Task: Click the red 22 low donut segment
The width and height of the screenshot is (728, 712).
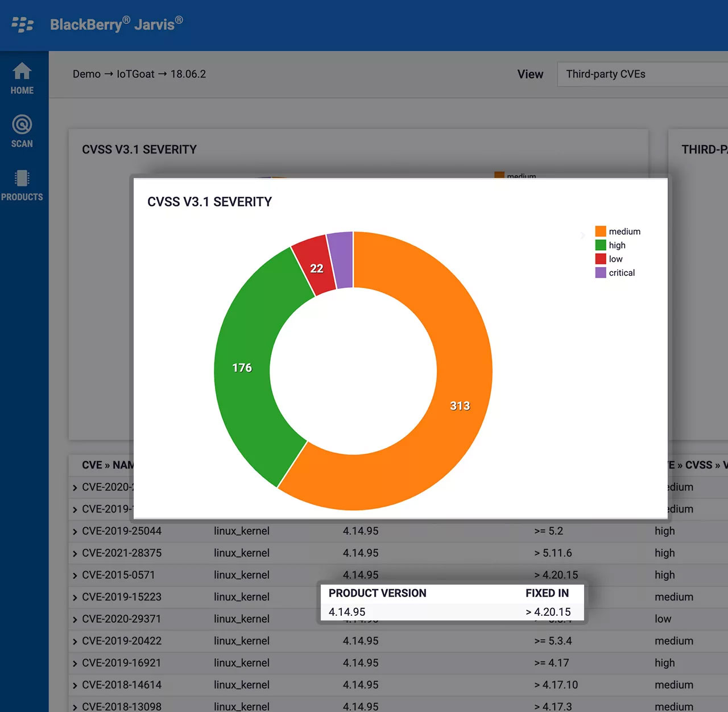Action: click(316, 268)
